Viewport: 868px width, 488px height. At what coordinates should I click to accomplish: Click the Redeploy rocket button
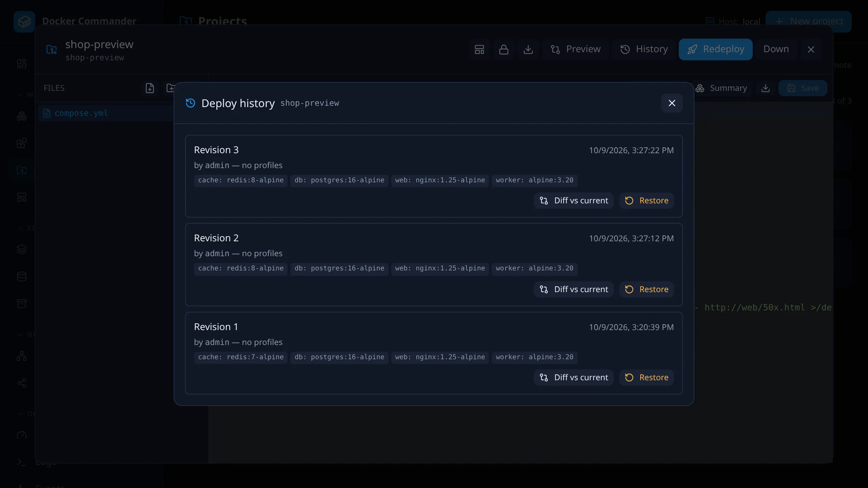(715, 49)
